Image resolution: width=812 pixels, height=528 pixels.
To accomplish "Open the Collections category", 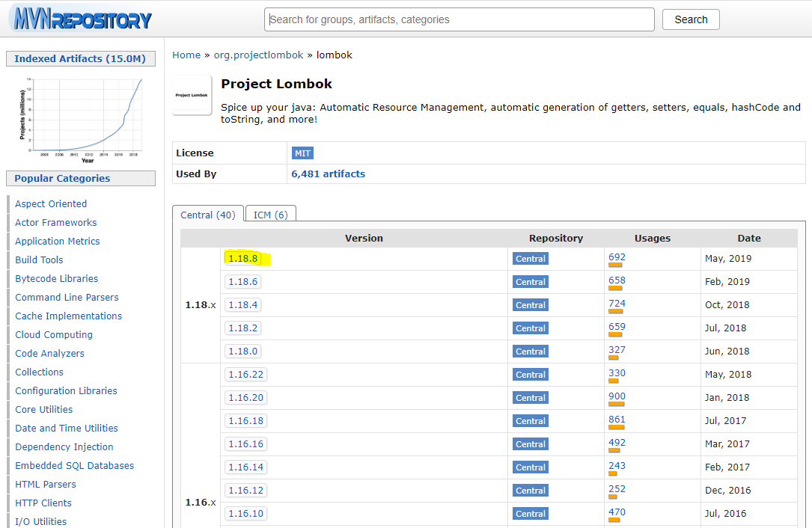I will [x=40, y=372].
